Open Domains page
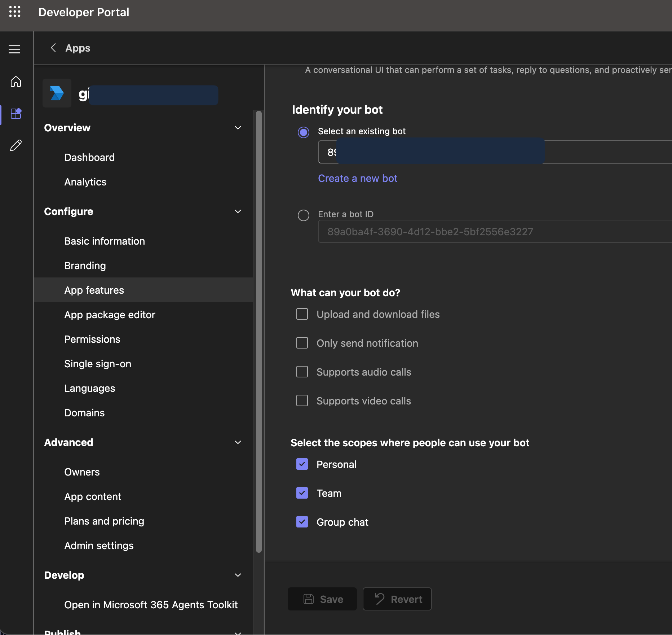 pyautogui.click(x=84, y=413)
